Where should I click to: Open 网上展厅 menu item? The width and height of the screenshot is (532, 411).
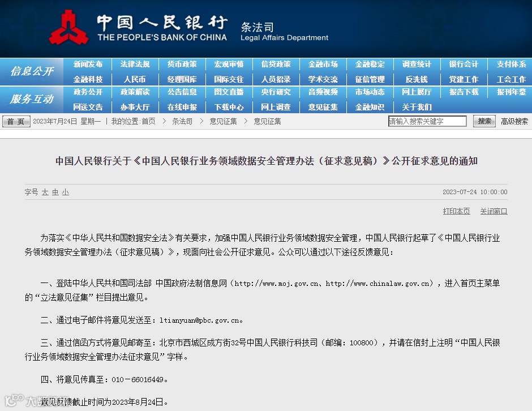(x=417, y=92)
